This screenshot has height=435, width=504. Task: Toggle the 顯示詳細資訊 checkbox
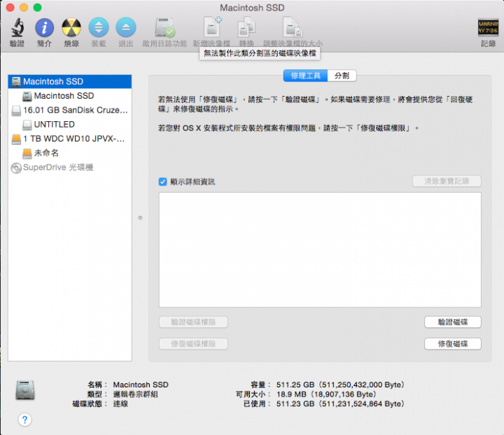[163, 181]
